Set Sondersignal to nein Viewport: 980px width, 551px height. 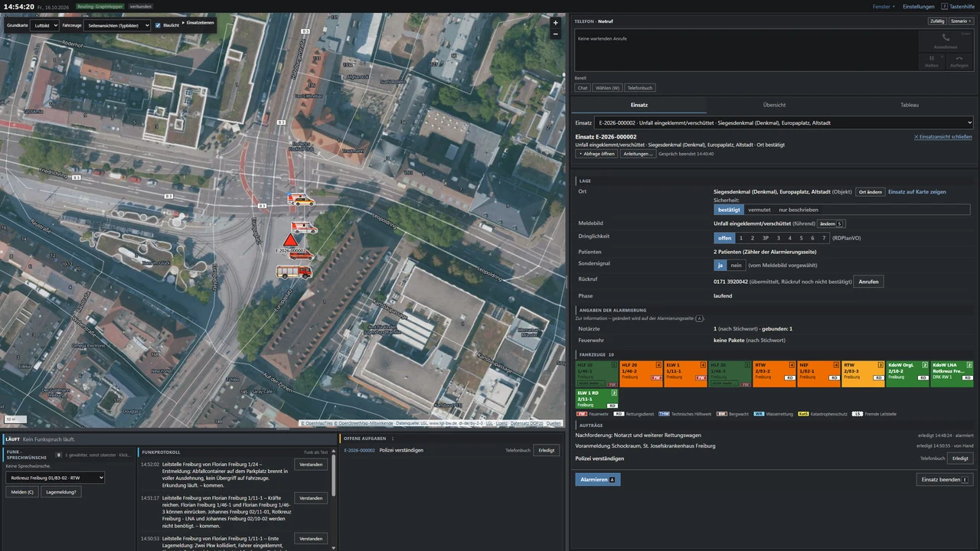(737, 266)
